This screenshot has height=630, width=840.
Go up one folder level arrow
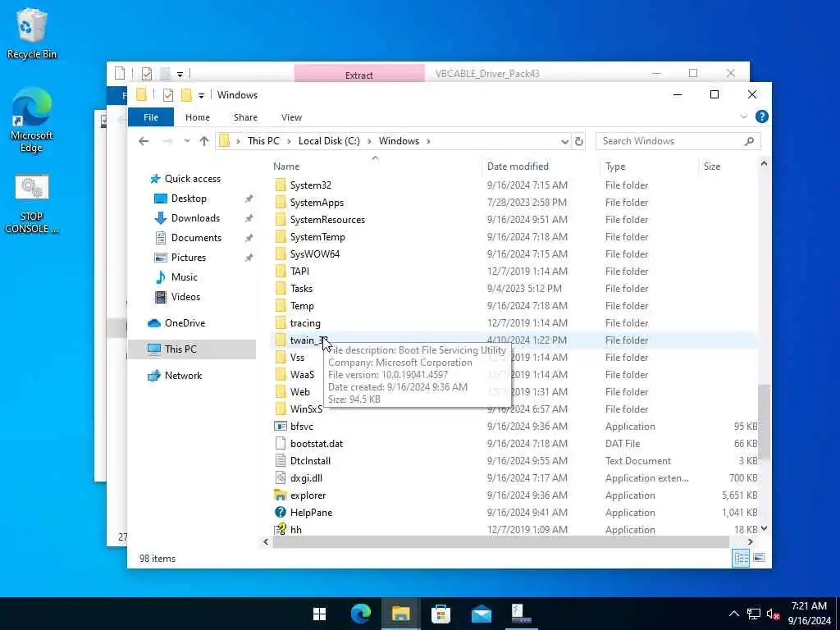click(x=204, y=141)
